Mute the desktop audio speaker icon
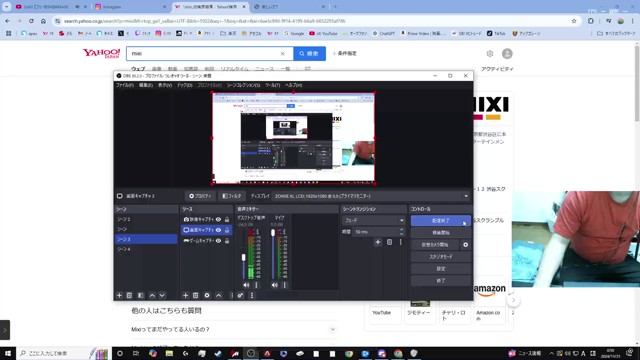The image size is (640, 360). [246, 285]
